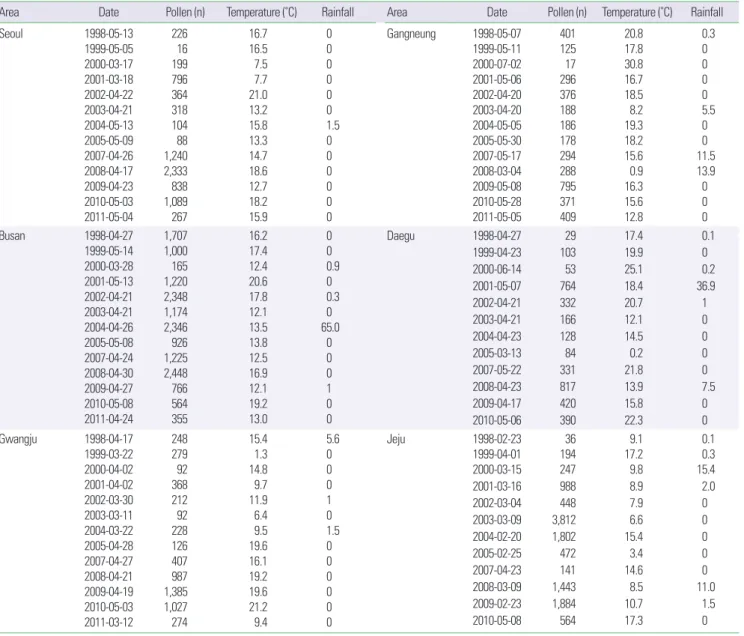
Task: Select the date 2004-04-26
Action: 109,327
